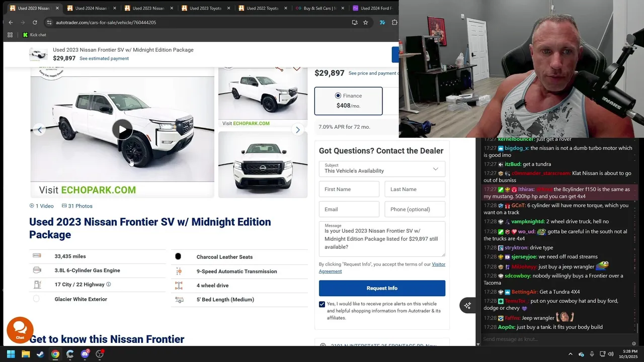Click the 4 wheel drive spec
Viewport: 644px width, 362px height.
(212, 286)
